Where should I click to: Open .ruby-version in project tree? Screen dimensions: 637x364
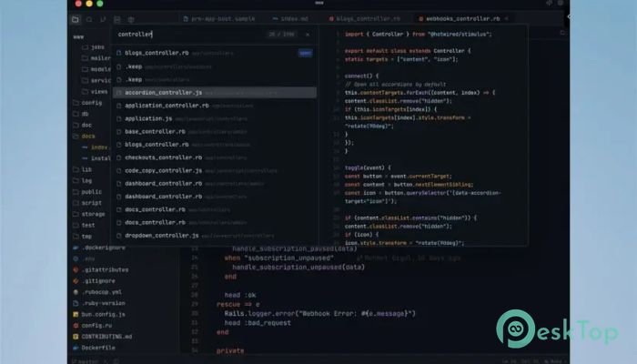tap(103, 303)
